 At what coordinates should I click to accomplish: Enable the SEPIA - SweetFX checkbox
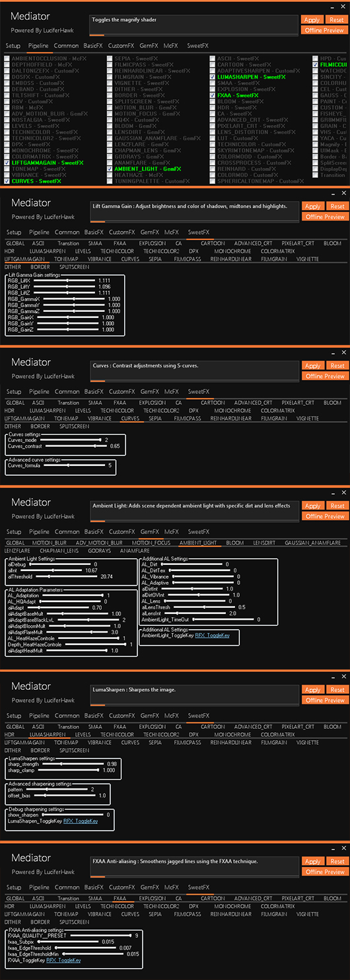tap(110, 58)
